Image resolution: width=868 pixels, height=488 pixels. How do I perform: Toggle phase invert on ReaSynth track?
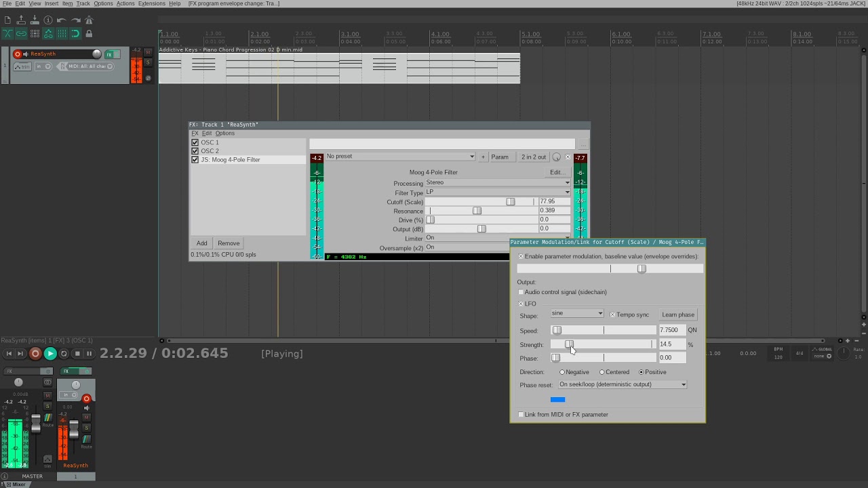tap(148, 79)
